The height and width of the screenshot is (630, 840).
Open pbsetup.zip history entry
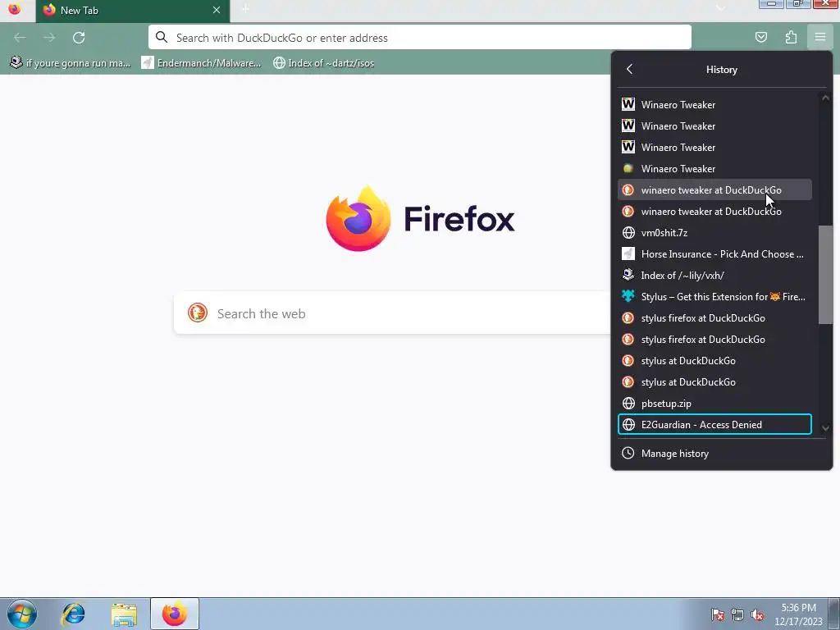click(x=714, y=404)
